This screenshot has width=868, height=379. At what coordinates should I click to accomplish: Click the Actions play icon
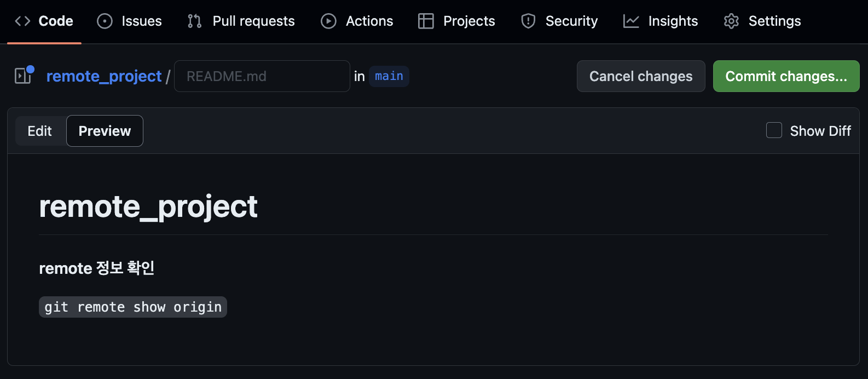(x=328, y=21)
